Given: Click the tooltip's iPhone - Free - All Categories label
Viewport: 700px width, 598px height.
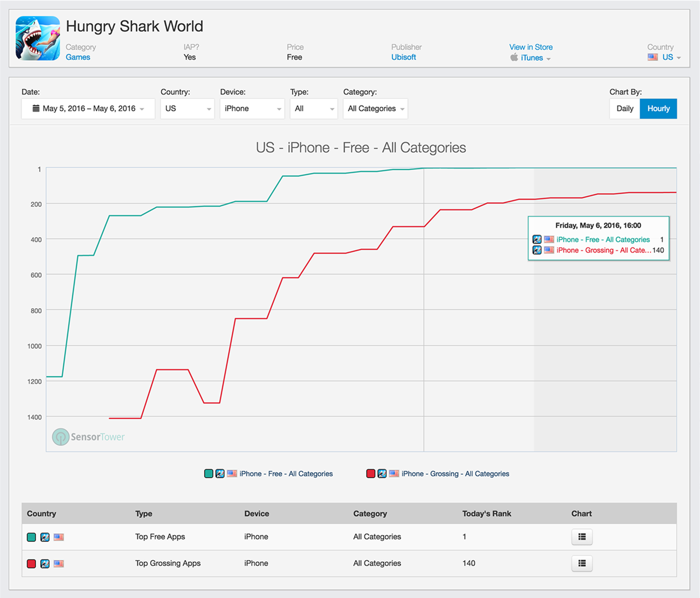Looking at the screenshot, I should coord(603,240).
